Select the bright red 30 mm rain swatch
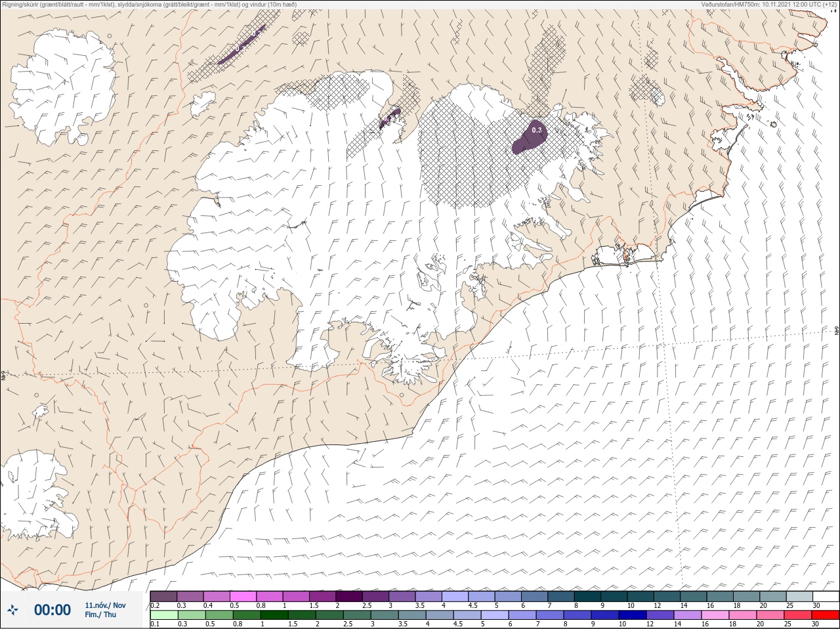 coord(826,615)
